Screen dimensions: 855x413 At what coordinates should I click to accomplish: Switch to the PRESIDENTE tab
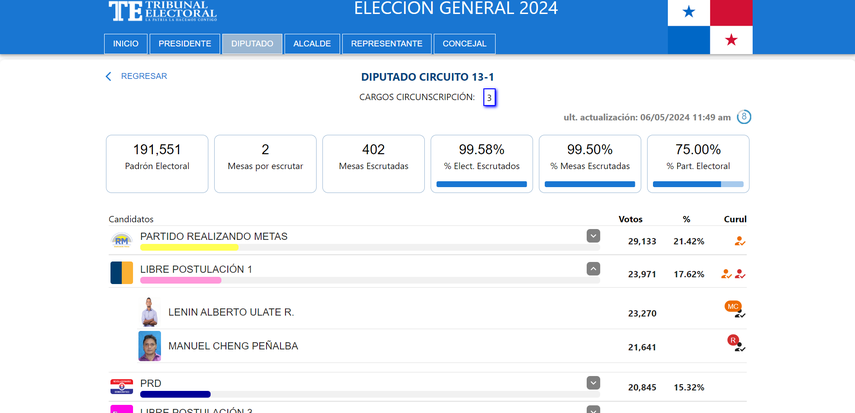pos(185,44)
